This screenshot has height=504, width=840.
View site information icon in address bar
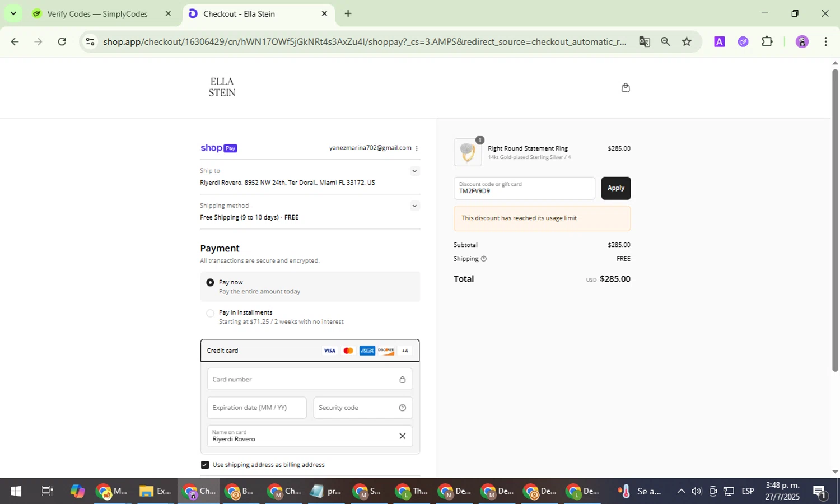click(90, 41)
